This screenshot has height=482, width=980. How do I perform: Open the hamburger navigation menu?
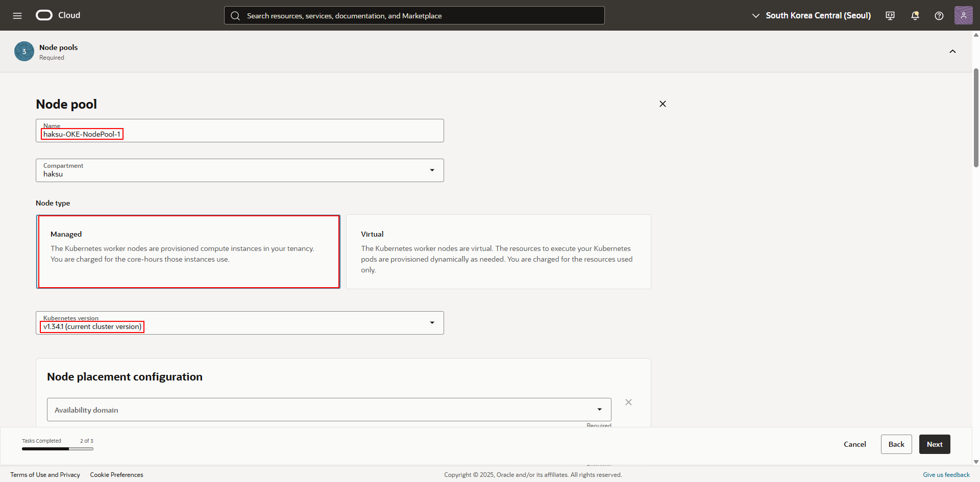pos(17,16)
